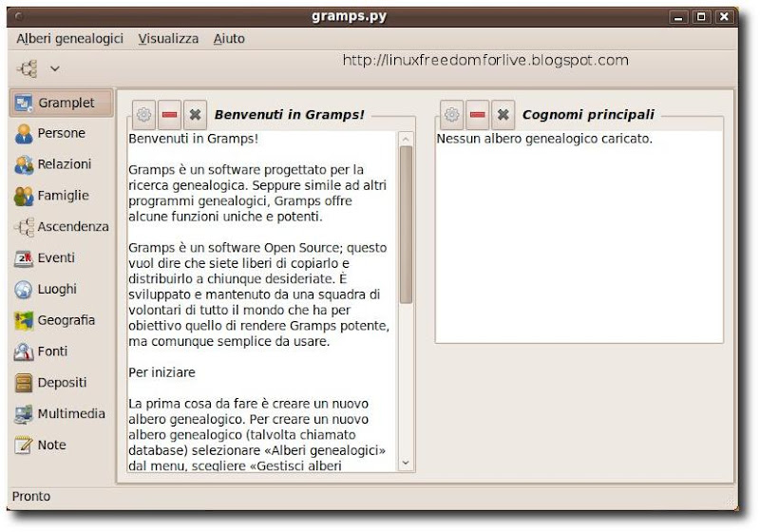Open the Aiuto menu
This screenshot has height=532, width=760.
[x=229, y=39]
